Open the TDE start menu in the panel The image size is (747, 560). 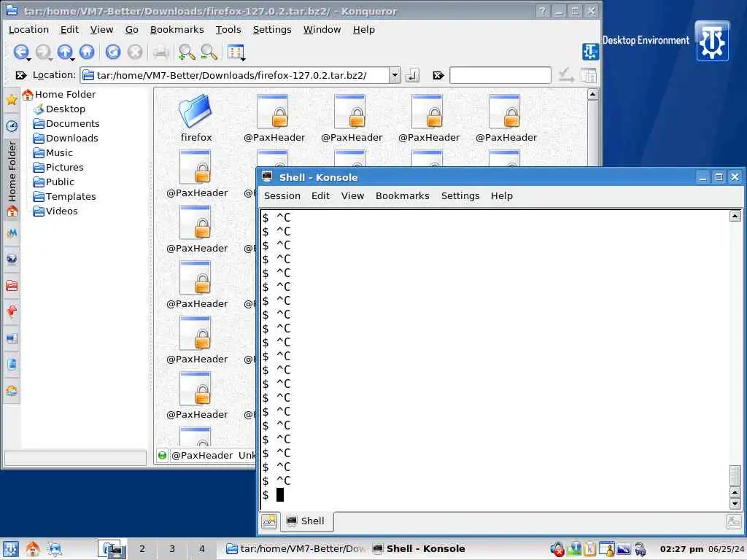tap(10, 549)
